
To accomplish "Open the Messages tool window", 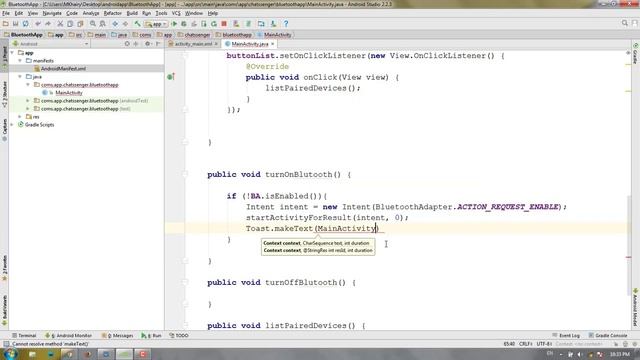I will (x=118, y=335).
